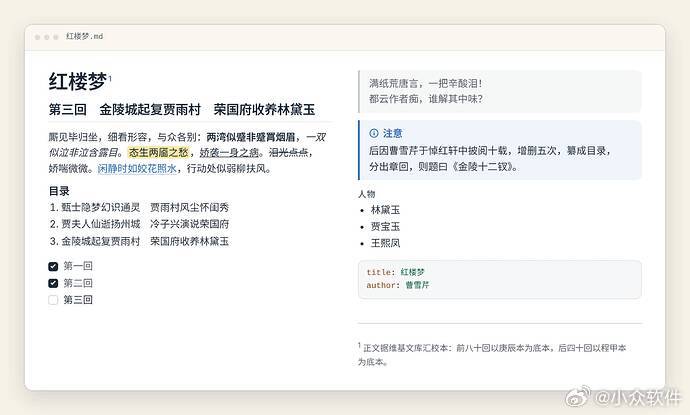Screen dimensions: 690x415
Task: Select the chapter heading 第三回 金陵城起复贾雨村
Action: tap(125, 110)
